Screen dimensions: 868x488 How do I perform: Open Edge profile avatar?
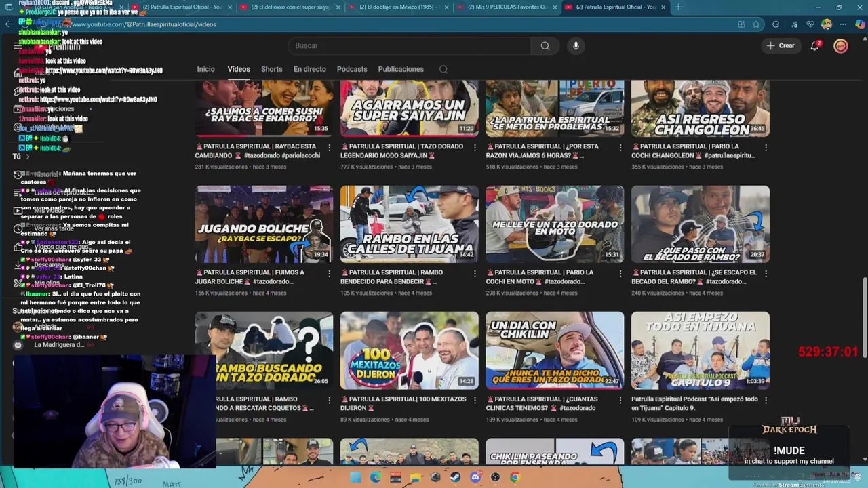827,24
